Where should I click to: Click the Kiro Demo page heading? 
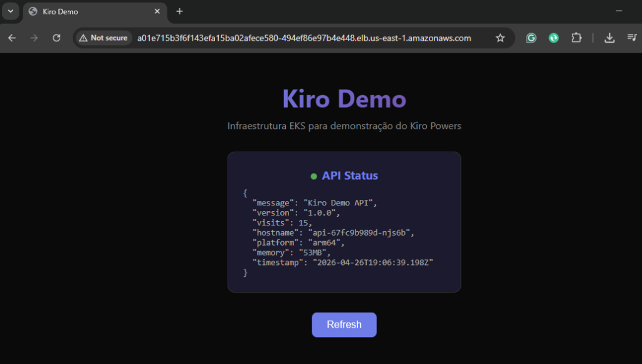pos(344,99)
